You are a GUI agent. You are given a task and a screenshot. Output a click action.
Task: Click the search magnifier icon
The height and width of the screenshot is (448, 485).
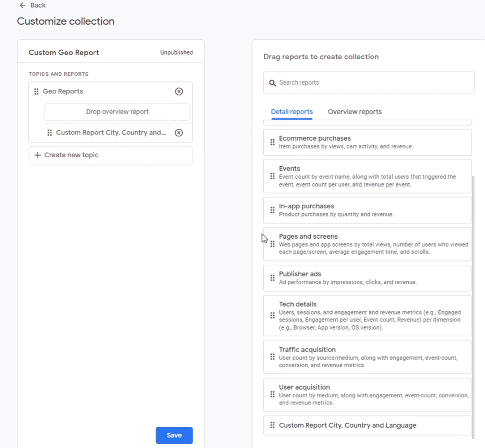(272, 82)
